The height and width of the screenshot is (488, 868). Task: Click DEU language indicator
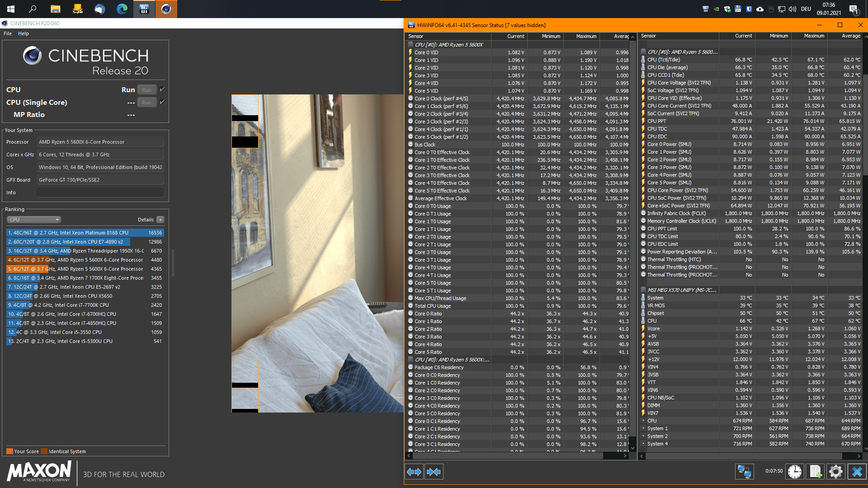click(806, 9)
